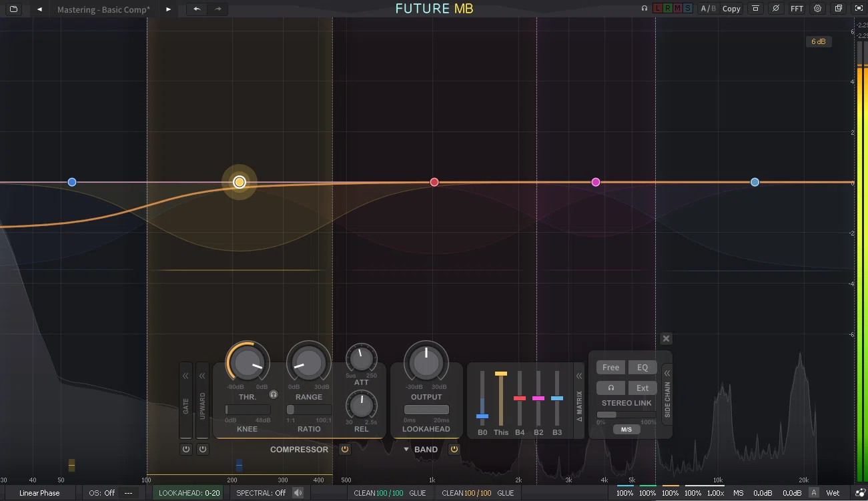Open the 6 dB display range selector
Image resolution: width=868 pixels, height=501 pixels.
818,41
